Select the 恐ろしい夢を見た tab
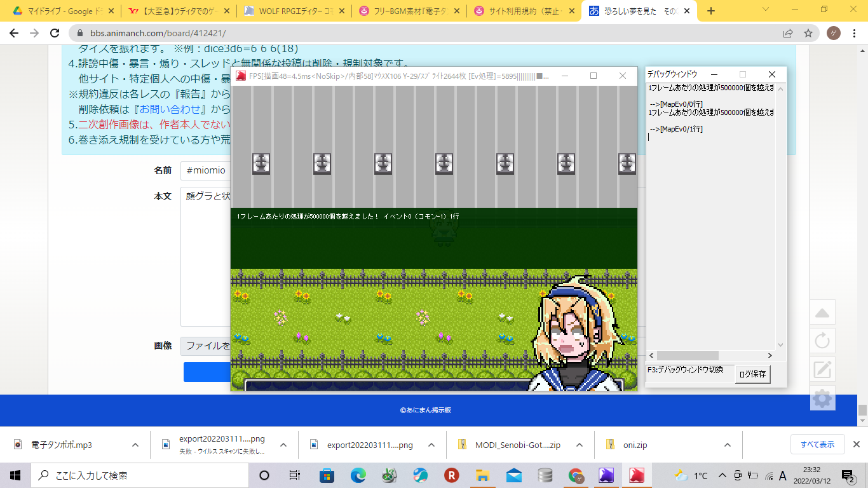868x488 pixels. click(x=641, y=11)
